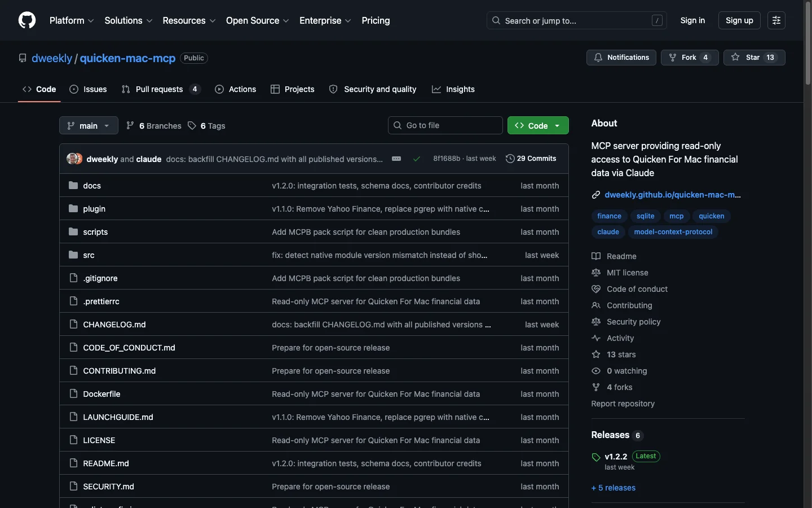The width and height of the screenshot is (812, 508).
Task: Click inside the Go to file field
Action: pos(445,125)
